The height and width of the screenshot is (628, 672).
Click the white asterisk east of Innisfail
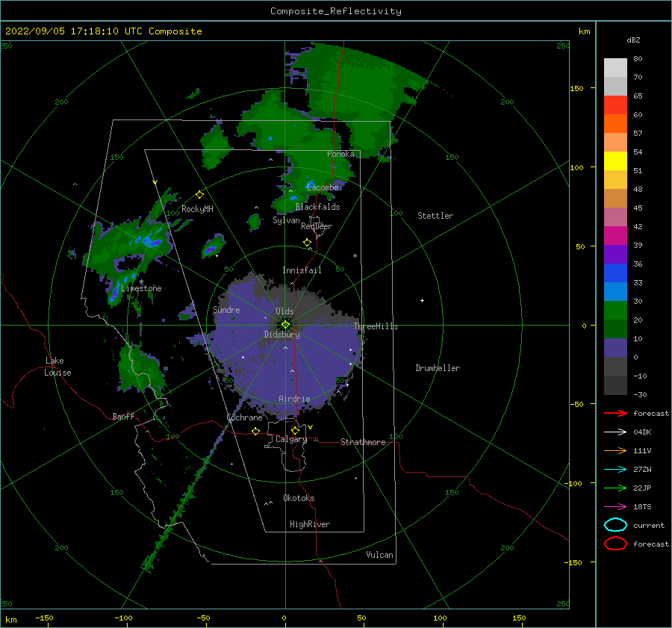355,256
